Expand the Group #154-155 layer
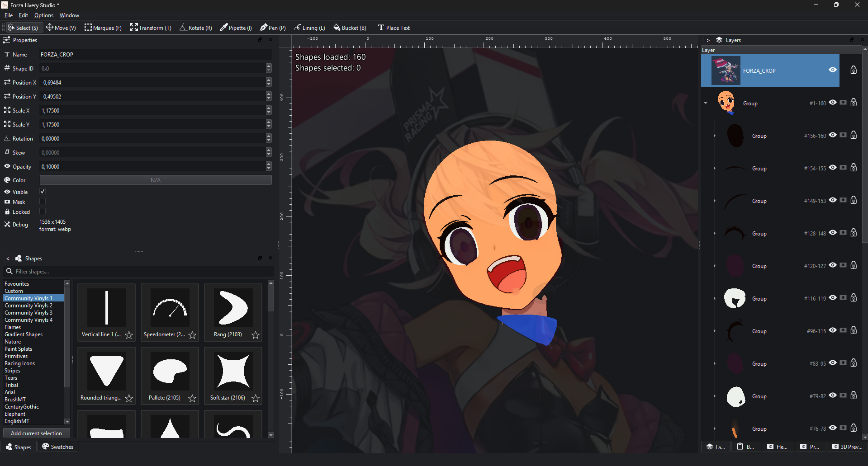868x466 pixels. click(x=715, y=168)
